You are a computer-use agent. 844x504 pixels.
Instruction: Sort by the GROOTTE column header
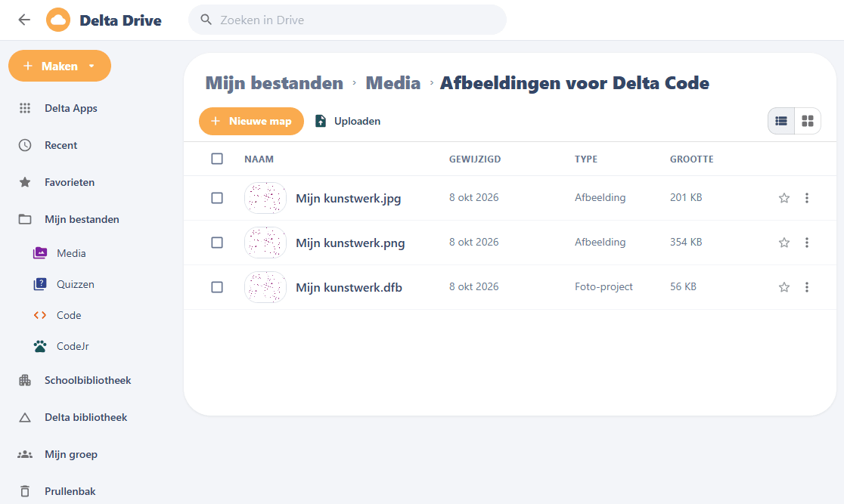point(692,159)
